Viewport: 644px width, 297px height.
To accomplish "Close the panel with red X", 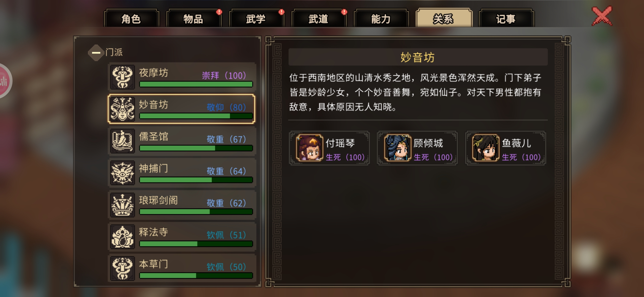I will click(x=602, y=16).
